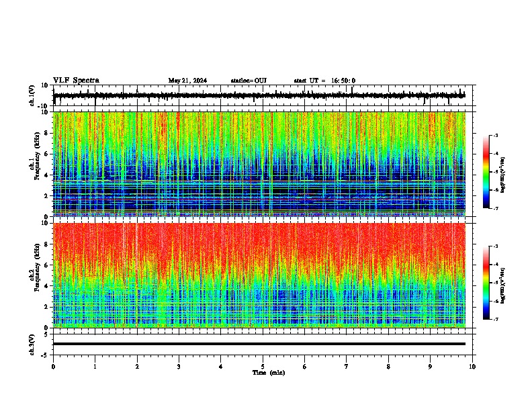Click the ch.2 Frequency (kHz) axis label
The image size is (532, 411).
tap(37, 267)
